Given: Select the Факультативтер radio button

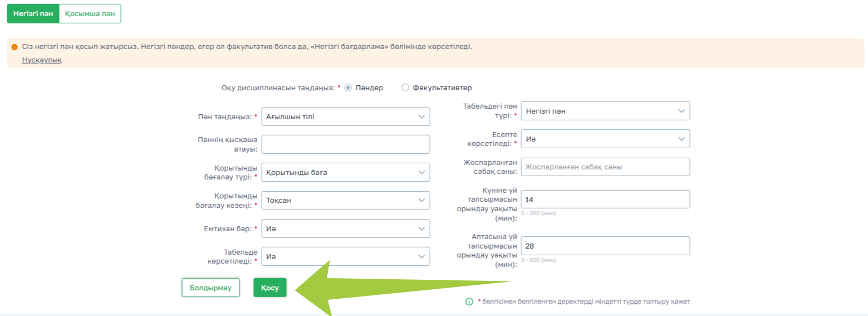Looking at the screenshot, I should [405, 87].
